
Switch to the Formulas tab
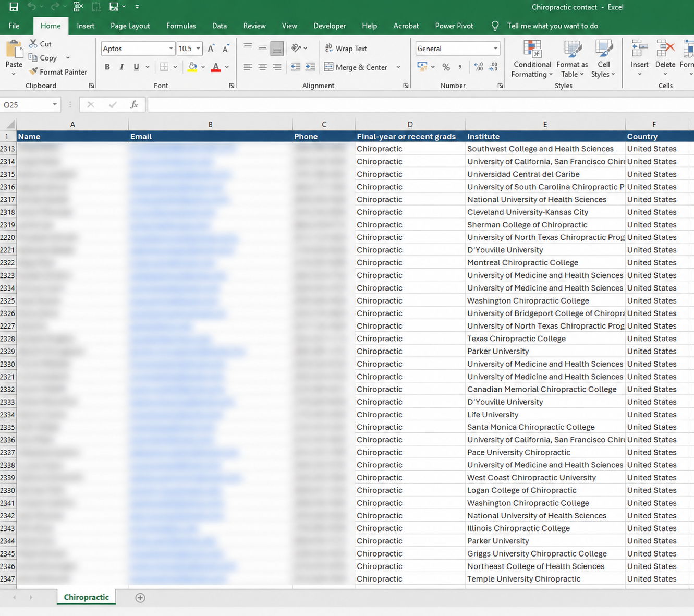pyautogui.click(x=181, y=26)
